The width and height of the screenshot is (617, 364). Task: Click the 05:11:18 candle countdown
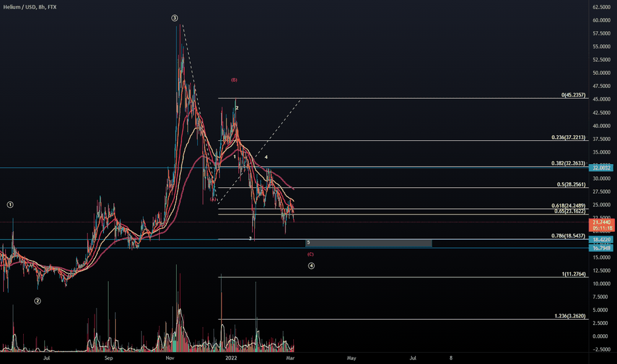point(601,228)
